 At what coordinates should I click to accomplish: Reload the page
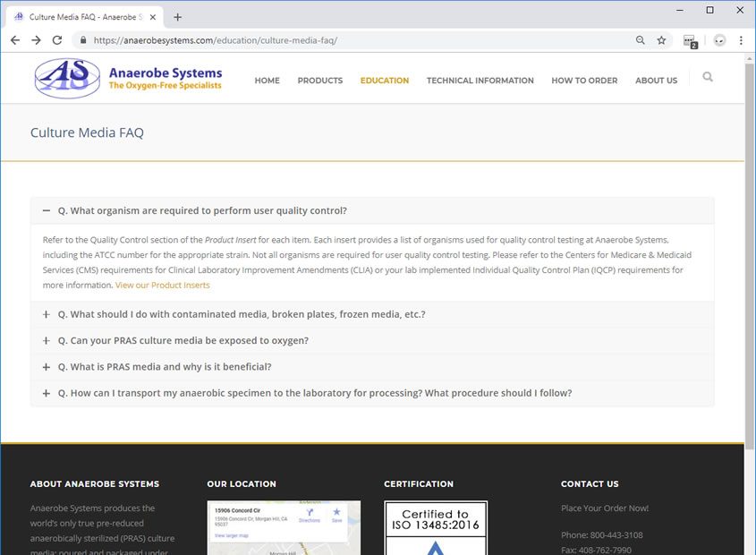[x=57, y=40]
